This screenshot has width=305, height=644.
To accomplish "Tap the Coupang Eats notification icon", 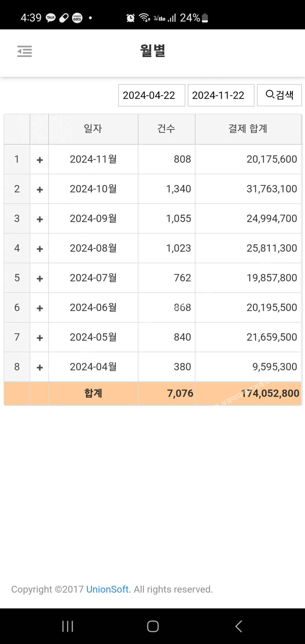I will pyautogui.click(x=77, y=18).
